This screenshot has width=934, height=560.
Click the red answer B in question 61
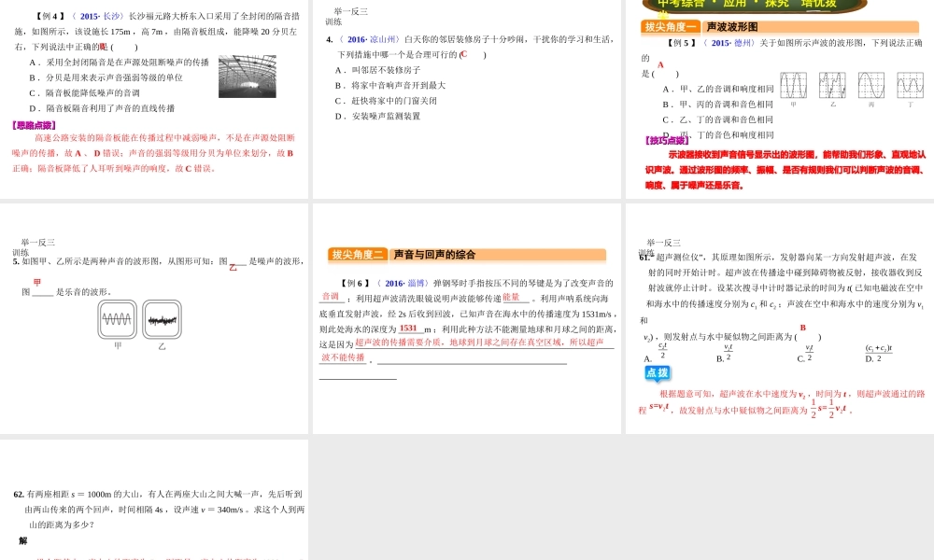[803, 328]
